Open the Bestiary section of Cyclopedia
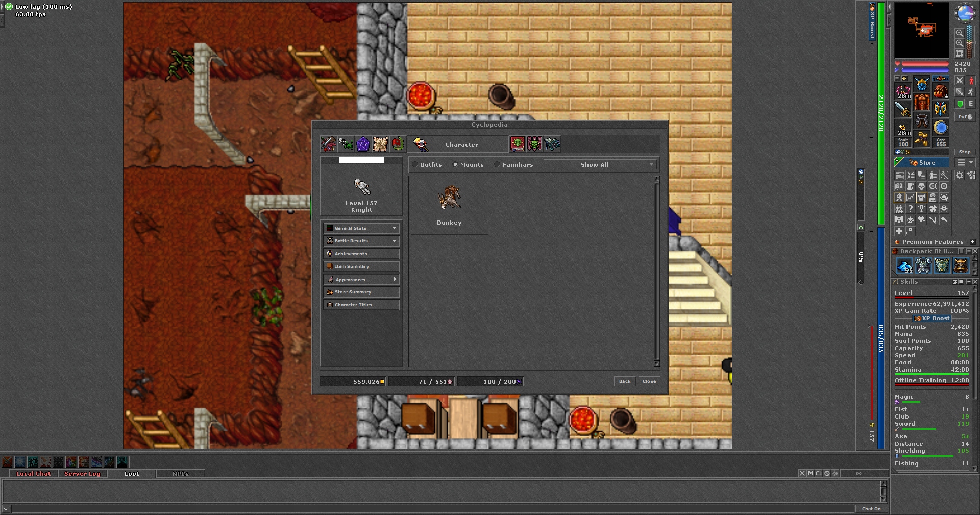 (346, 144)
